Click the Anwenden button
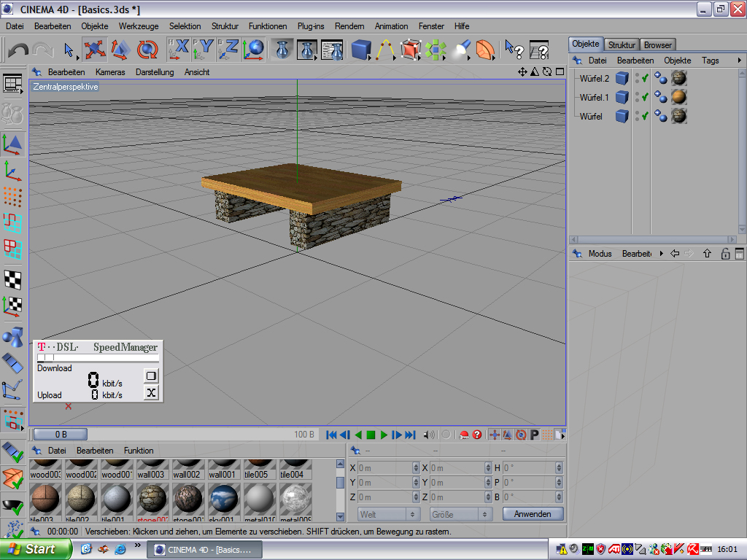747x560 pixels. (533, 514)
